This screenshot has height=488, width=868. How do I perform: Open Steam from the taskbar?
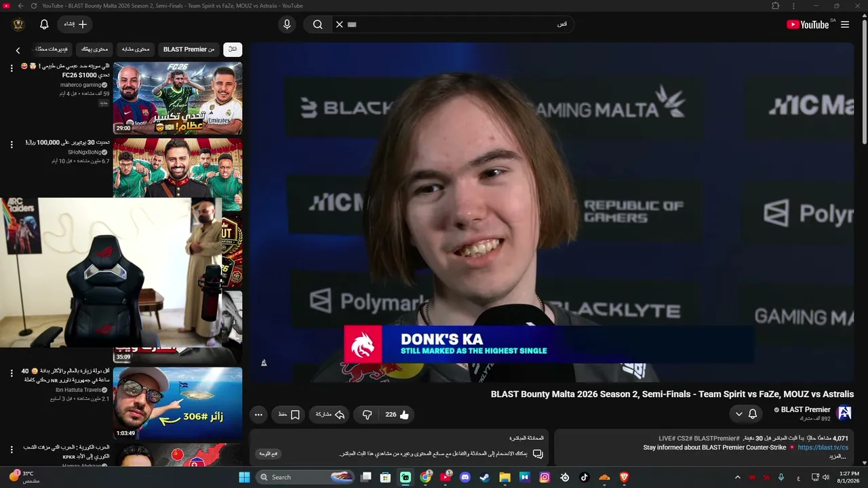click(485, 477)
